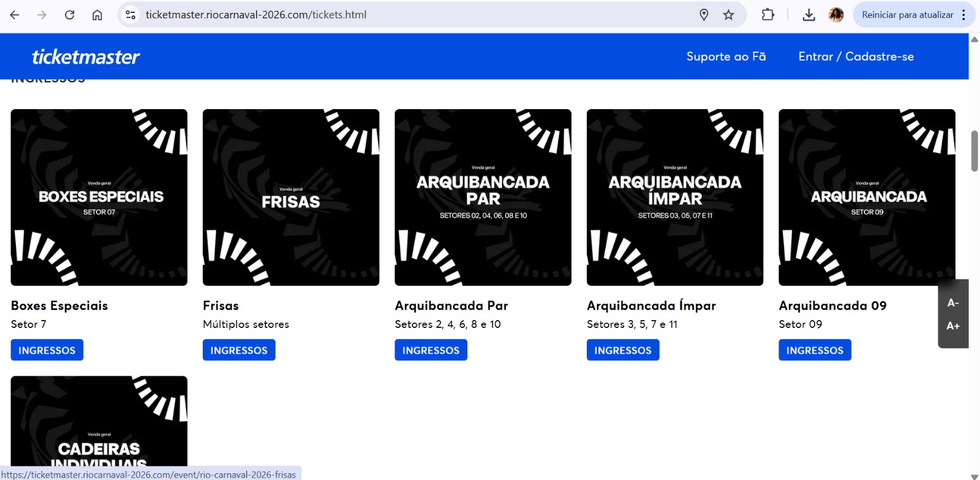Click INGRESSOS button under Arquibancada Ímpar
The image size is (980, 480).
pos(623,350)
